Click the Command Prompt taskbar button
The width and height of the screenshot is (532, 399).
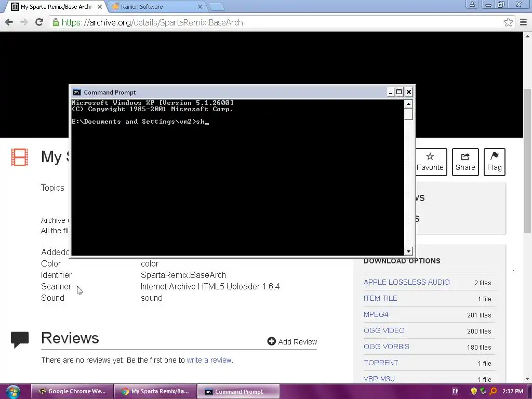pyautogui.click(x=238, y=391)
